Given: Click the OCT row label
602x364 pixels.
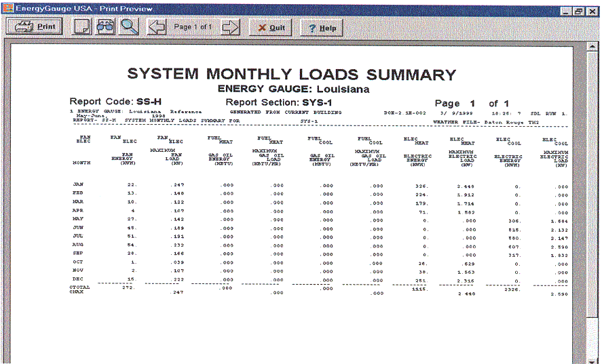Looking at the screenshot, I should click(78, 262).
